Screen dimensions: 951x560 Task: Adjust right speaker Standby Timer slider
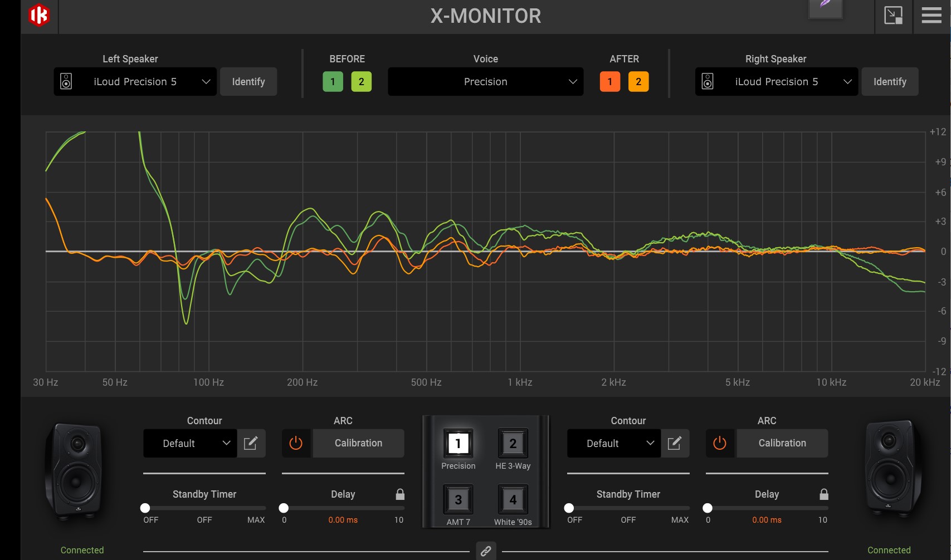coord(628,508)
